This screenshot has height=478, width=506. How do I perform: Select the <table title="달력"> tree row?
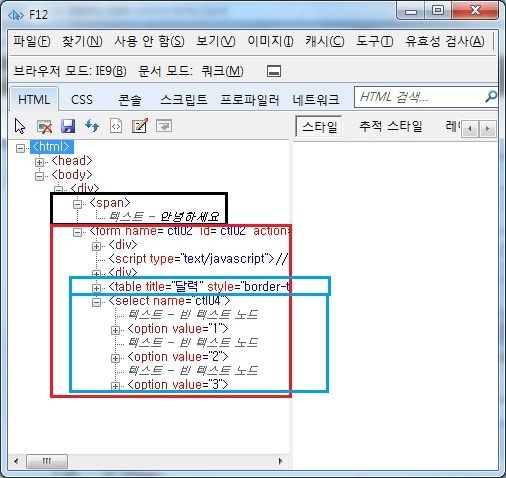(x=199, y=287)
